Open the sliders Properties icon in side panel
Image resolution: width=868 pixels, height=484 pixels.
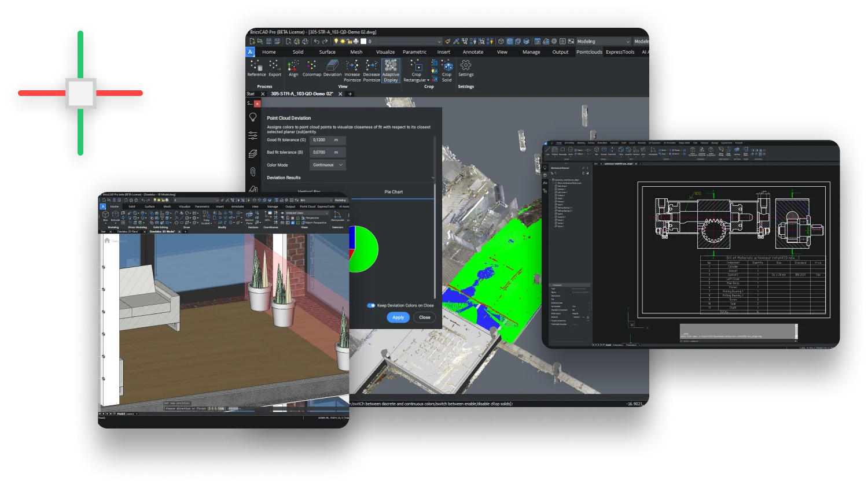[x=253, y=136]
